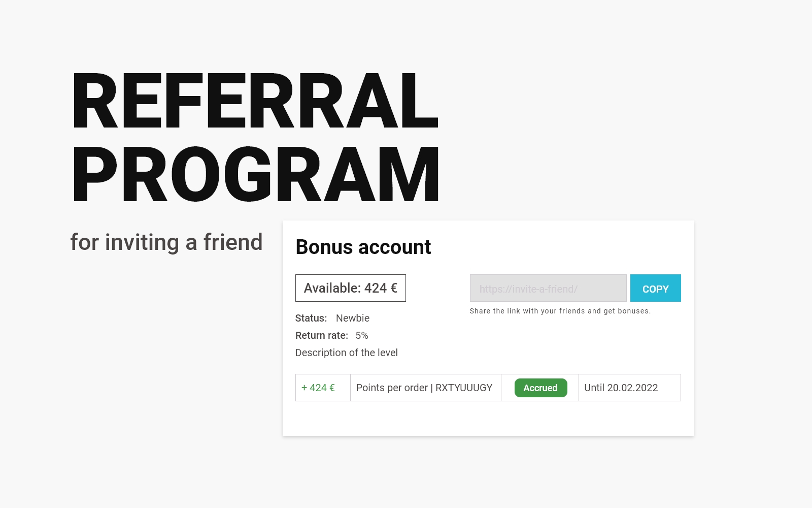Screen dimensions: 812x508
Task: Click the Bonus account heading
Action: pos(363,247)
